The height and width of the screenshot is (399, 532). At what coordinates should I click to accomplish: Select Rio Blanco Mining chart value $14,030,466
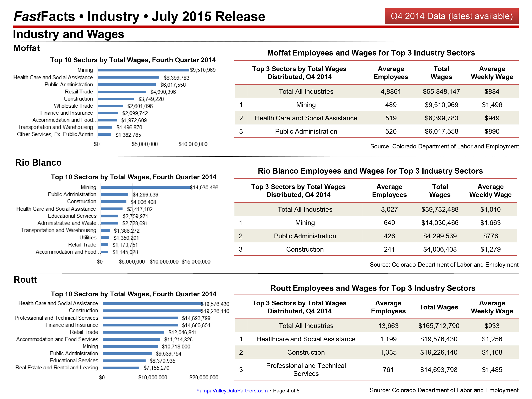(x=204, y=188)
